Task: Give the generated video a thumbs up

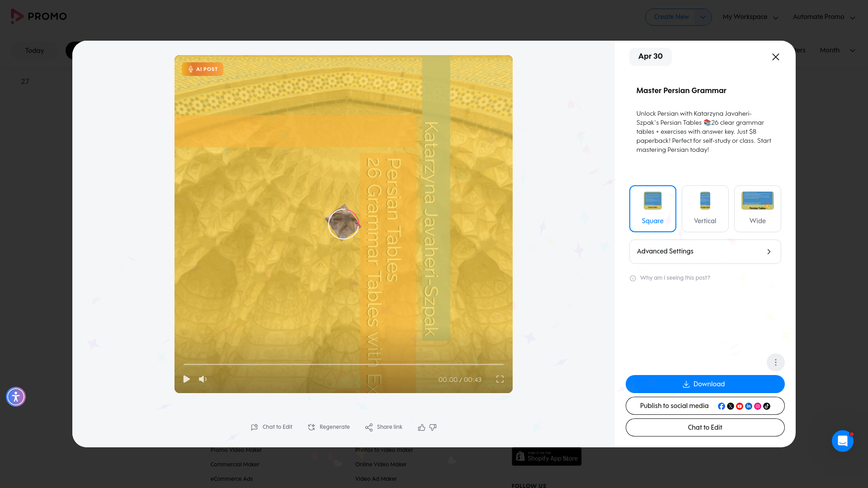Action: pyautogui.click(x=421, y=427)
